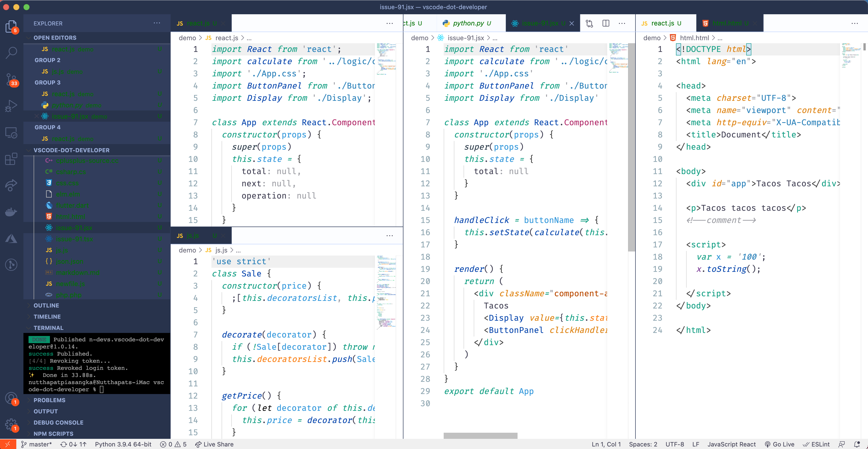868x449 pixels.
Task: Open the Docker view in activity bar
Action: point(11,212)
